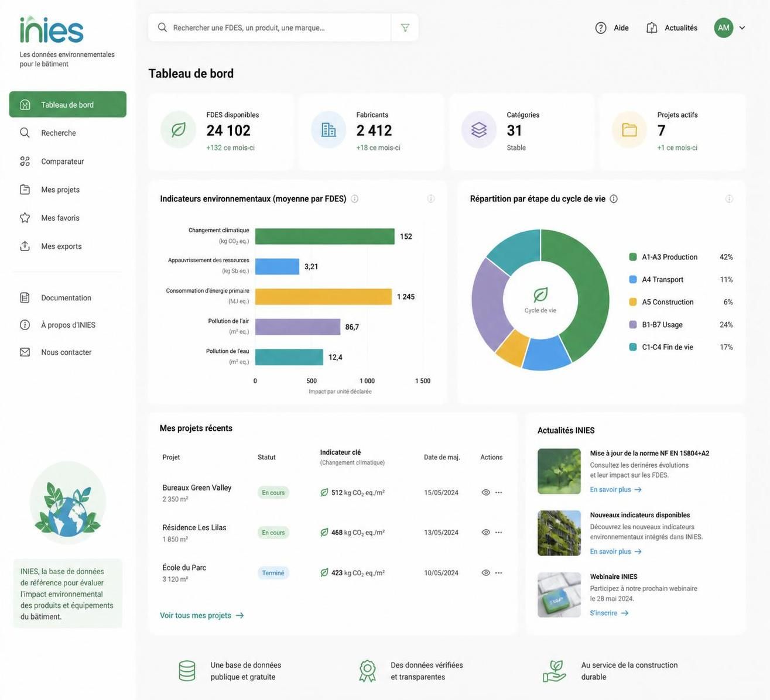Click Terminé badge for École du Parc
This screenshot has height=700, width=770.
coord(273,573)
